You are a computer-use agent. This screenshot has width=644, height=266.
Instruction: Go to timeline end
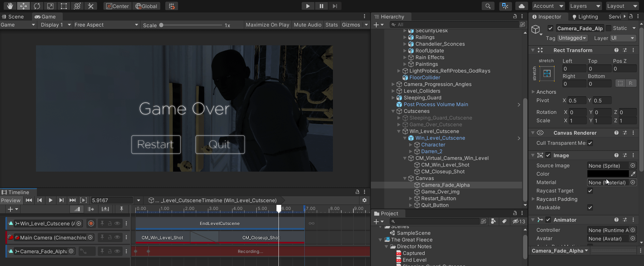tap(72, 200)
